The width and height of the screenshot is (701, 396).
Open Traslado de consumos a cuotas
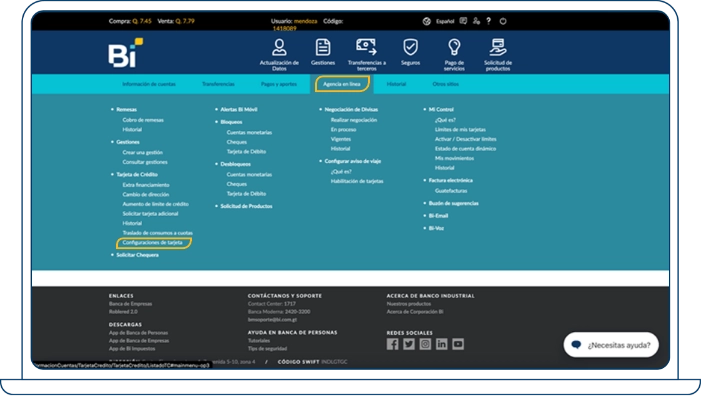coord(157,233)
